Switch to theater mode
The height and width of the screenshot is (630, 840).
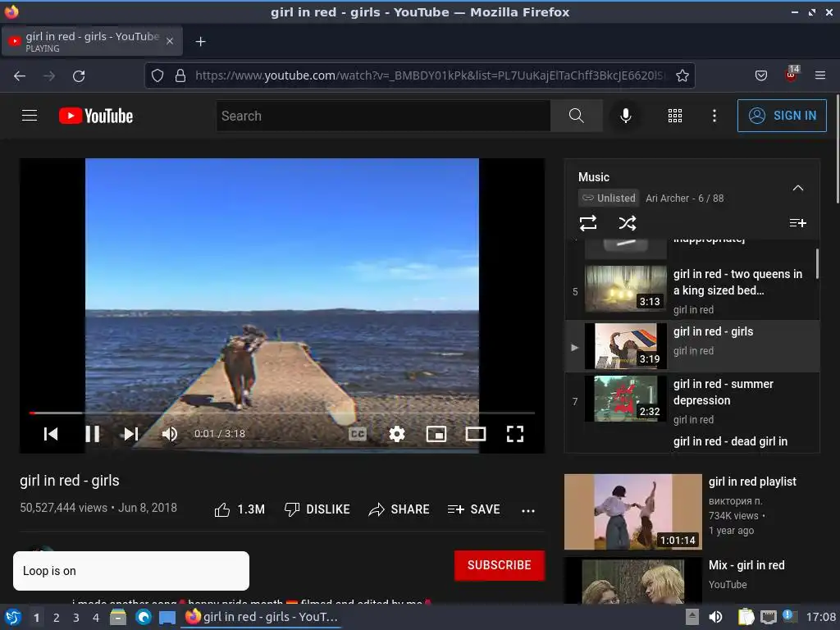tap(476, 434)
